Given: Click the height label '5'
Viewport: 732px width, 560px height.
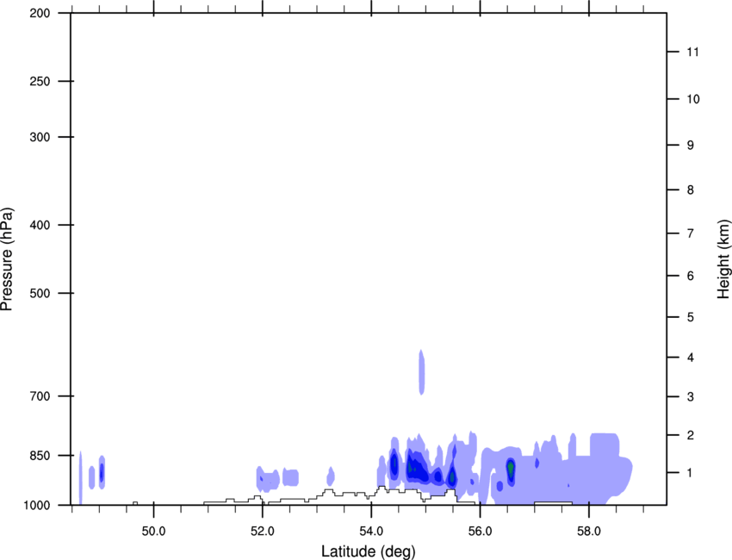Looking at the screenshot, I should click(691, 317).
